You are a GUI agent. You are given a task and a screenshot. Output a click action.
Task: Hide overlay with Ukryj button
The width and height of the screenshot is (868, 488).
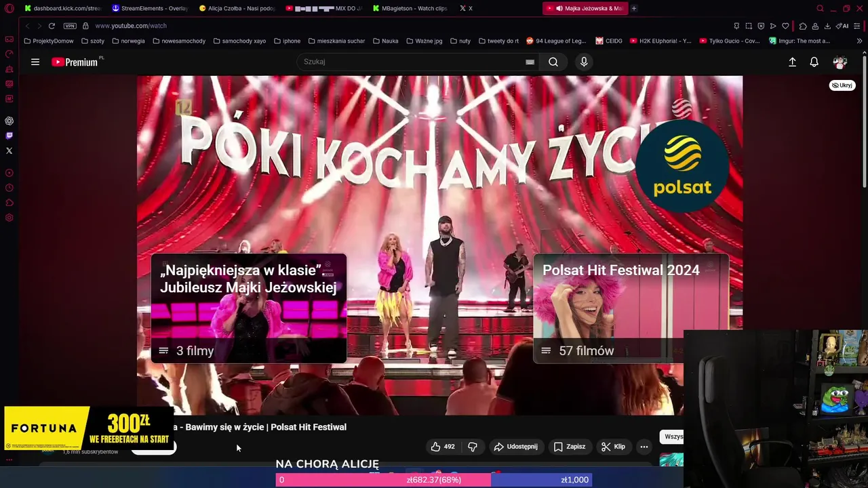[843, 85]
